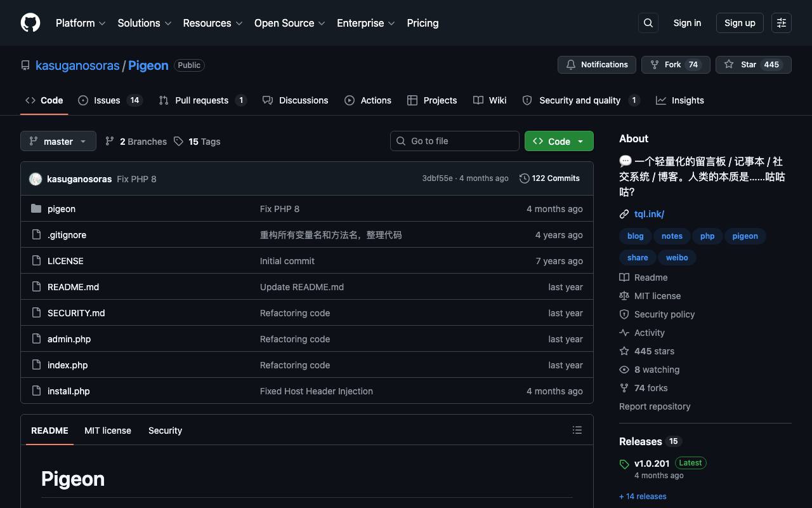Open the README outline list icon
Screen dimensions: 812x508
pyautogui.click(x=577, y=431)
